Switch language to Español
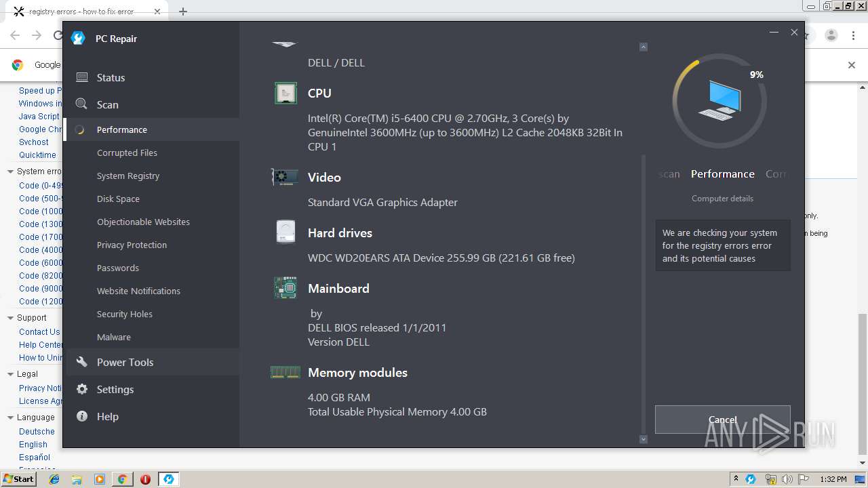Image resolution: width=868 pixels, height=488 pixels. coord(35,457)
